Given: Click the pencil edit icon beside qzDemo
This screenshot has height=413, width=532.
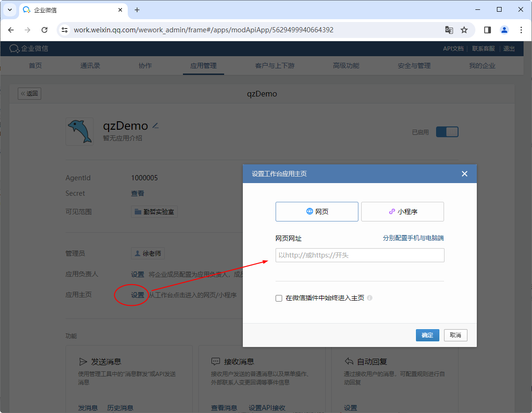Looking at the screenshot, I should click(x=155, y=126).
